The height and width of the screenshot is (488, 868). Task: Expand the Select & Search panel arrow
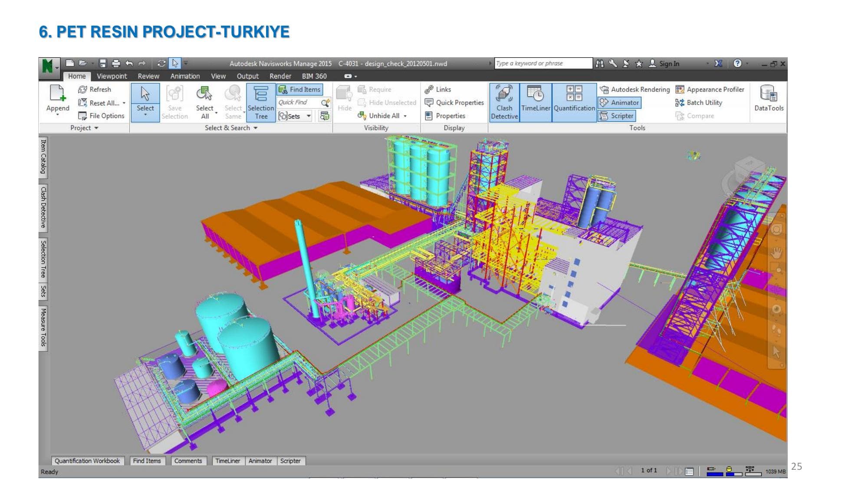point(256,128)
